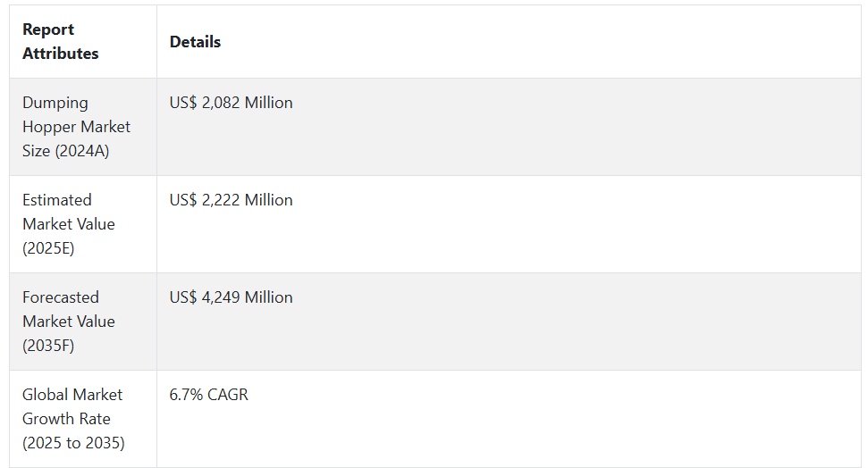Click the "(2025E)" year text
Image resolution: width=868 pixels, height=468 pixels.
[x=48, y=248]
